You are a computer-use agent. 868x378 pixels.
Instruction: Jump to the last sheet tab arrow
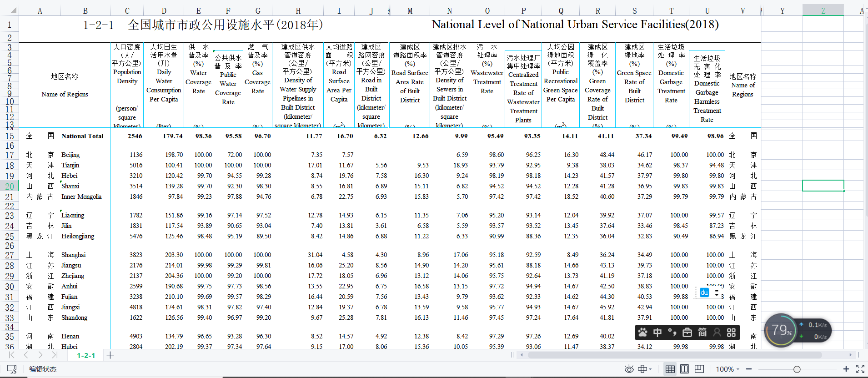tap(55, 355)
